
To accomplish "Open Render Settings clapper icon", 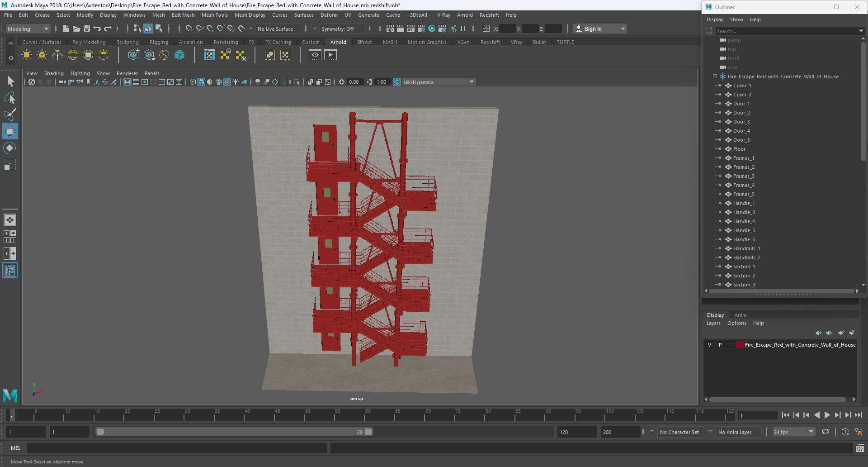I will click(421, 29).
